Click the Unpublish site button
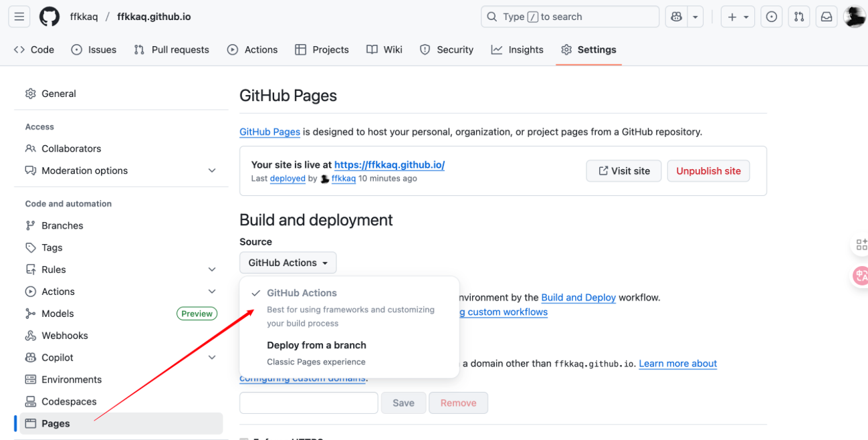The image size is (868, 440). pos(708,171)
